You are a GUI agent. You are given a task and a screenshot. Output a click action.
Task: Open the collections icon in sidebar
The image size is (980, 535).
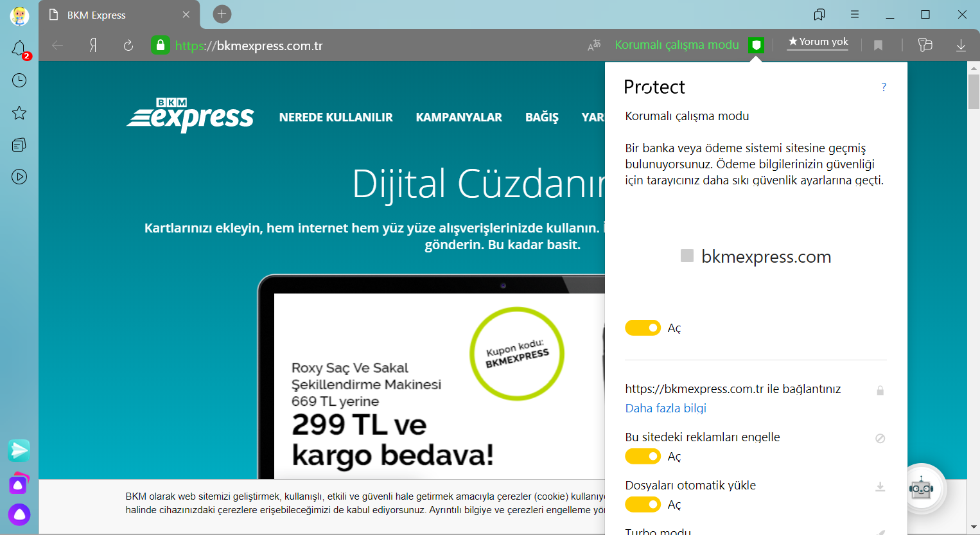coord(19,145)
